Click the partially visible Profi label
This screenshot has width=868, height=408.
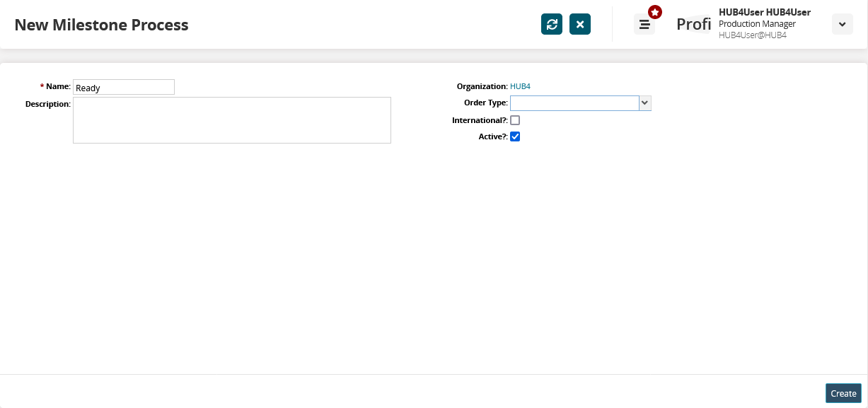(693, 25)
